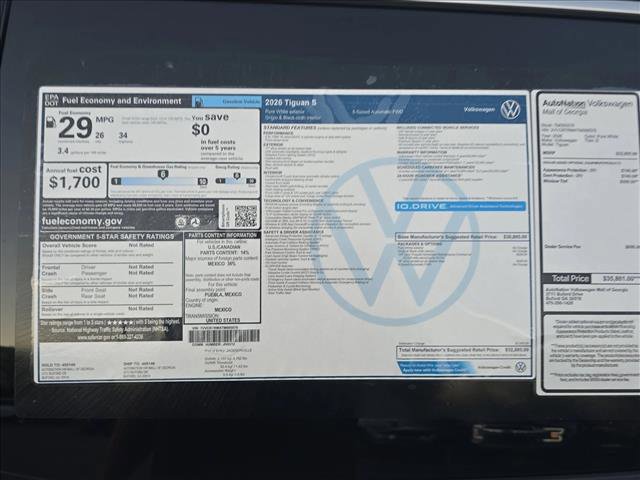Click the 'Annual fuel cost' label
This screenshot has height=480, width=640.
73,169
